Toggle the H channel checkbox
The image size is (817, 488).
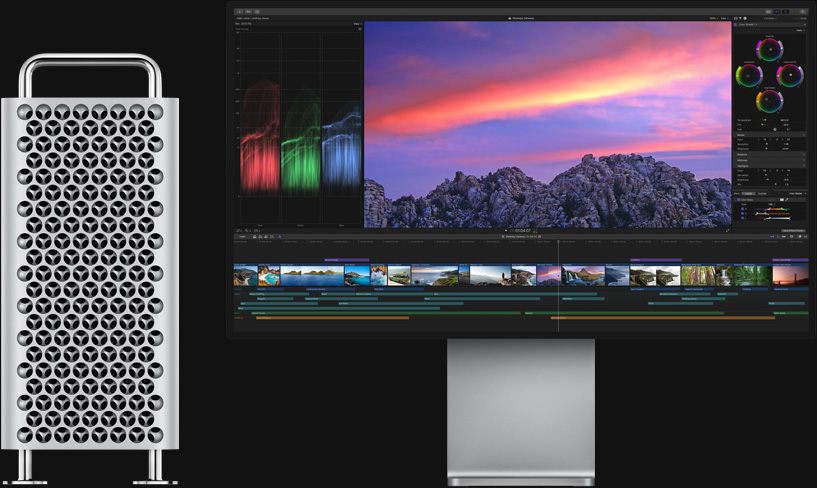click(x=742, y=209)
